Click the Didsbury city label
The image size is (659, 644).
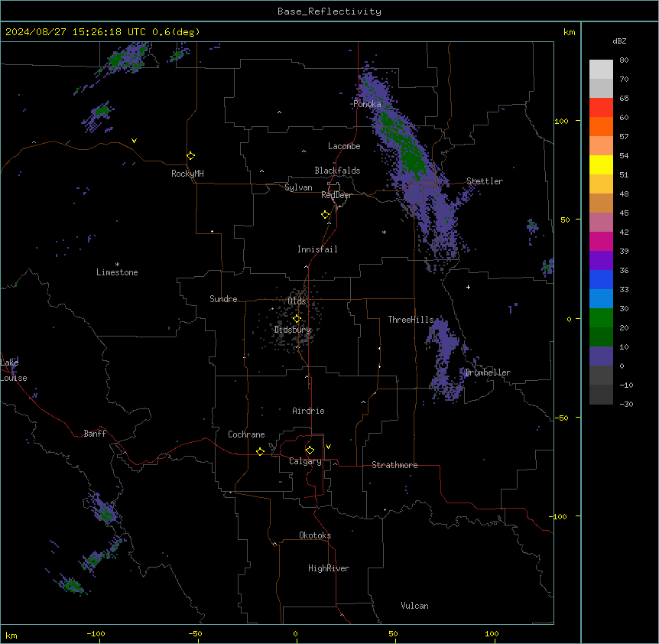pos(293,330)
